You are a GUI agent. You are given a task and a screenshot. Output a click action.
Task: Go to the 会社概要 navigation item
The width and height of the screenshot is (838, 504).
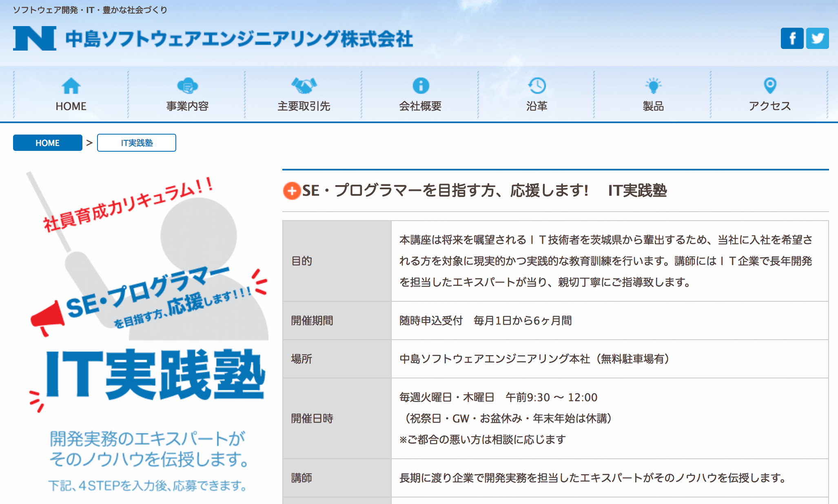coord(420,106)
